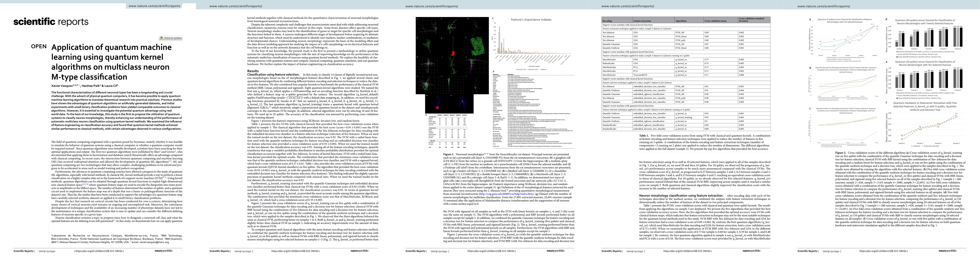Click the OPEN access label beside the title
Screen dimensions: 980x258
[x=39, y=46]
